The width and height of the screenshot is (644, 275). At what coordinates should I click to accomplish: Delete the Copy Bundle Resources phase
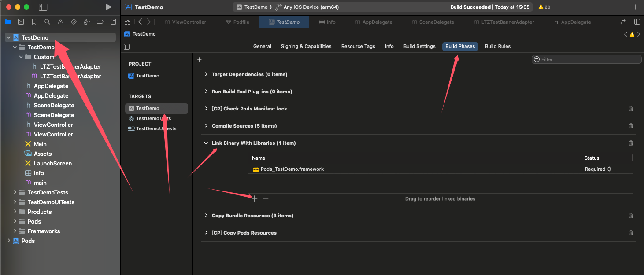(x=631, y=216)
